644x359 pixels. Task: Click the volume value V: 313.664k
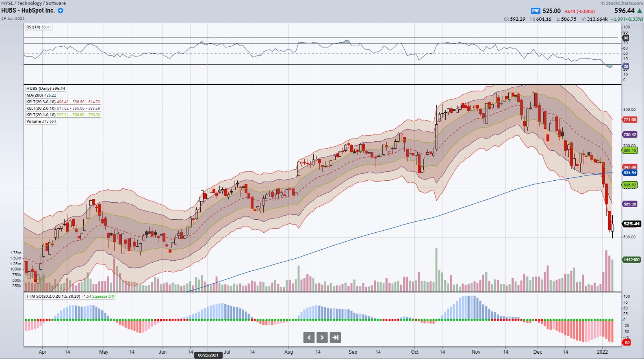point(594,19)
